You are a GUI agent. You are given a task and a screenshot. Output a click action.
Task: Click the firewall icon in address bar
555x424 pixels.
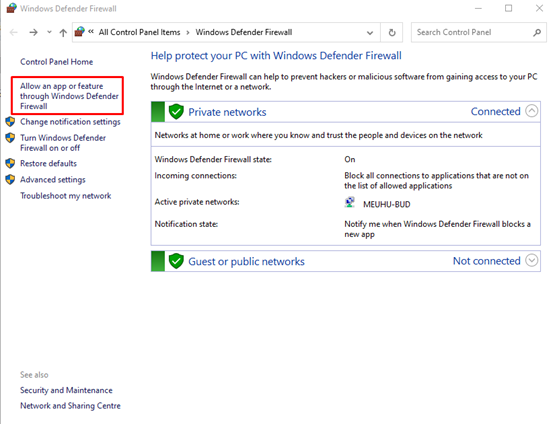click(x=80, y=32)
